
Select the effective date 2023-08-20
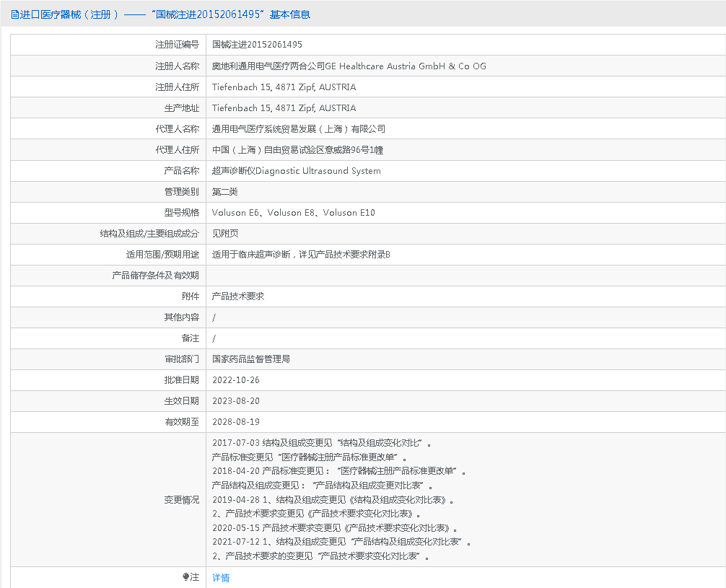tap(235, 401)
